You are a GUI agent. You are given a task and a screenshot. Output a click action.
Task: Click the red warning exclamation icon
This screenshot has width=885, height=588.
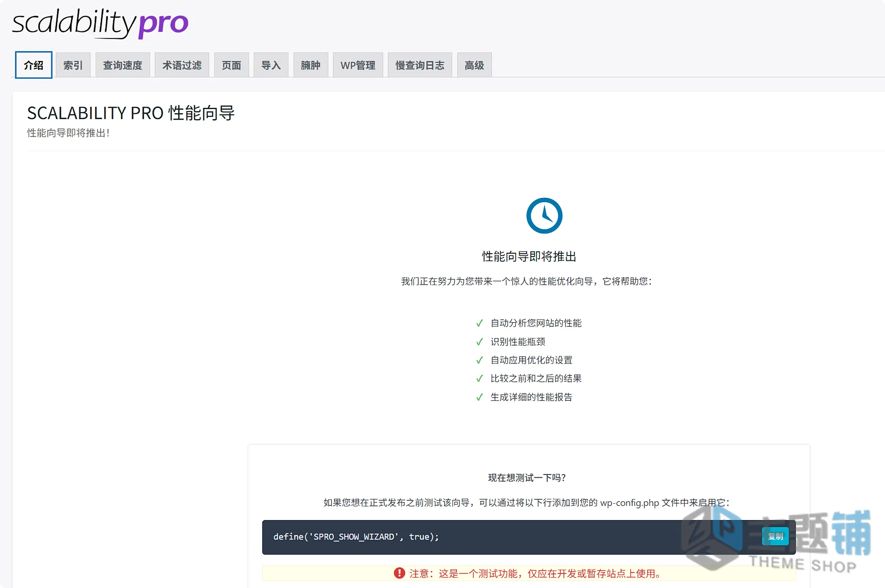pyautogui.click(x=399, y=573)
